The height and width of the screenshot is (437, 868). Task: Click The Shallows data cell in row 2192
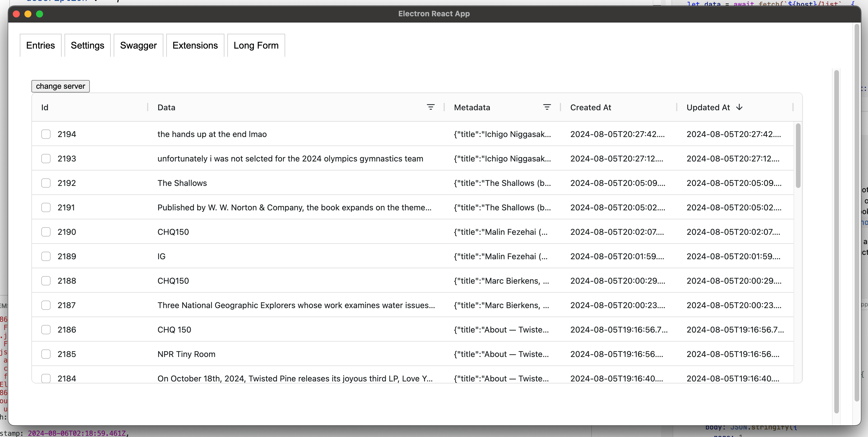(x=182, y=183)
